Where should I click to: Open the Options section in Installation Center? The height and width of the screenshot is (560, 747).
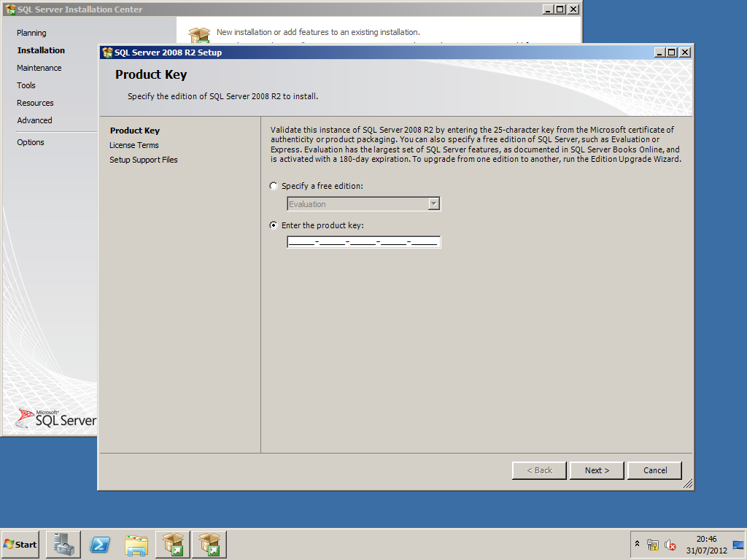[31, 142]
